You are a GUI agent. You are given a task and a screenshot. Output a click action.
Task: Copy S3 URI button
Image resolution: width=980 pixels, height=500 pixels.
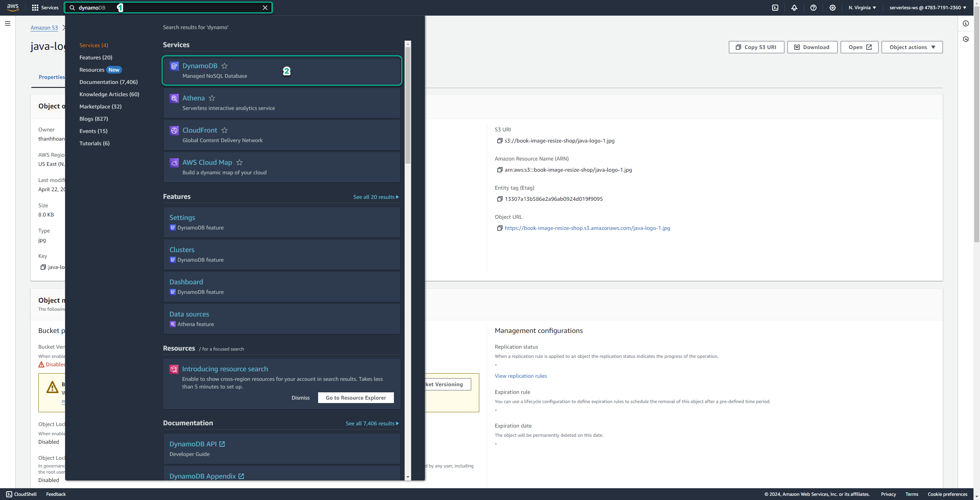click(756, 47)
